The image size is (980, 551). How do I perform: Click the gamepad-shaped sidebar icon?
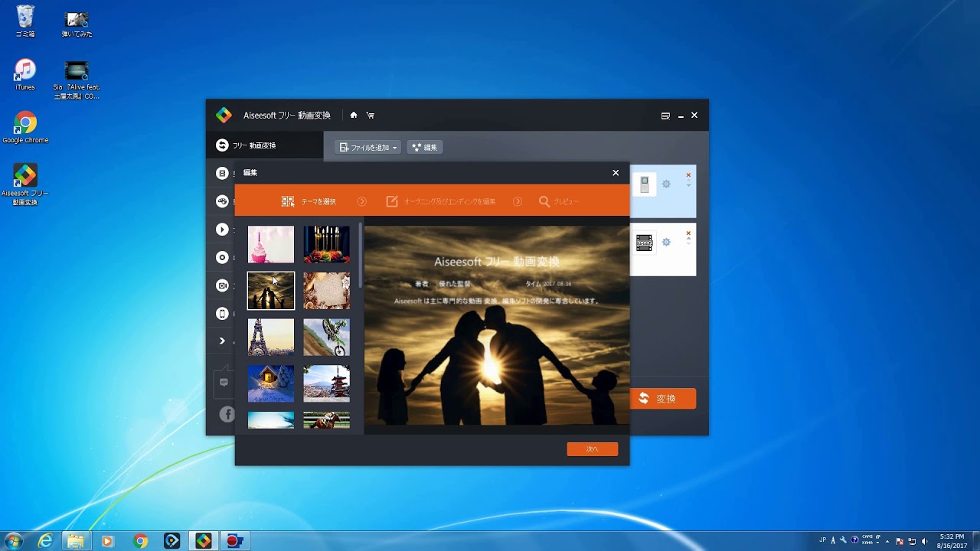click(x=222, y=201)
